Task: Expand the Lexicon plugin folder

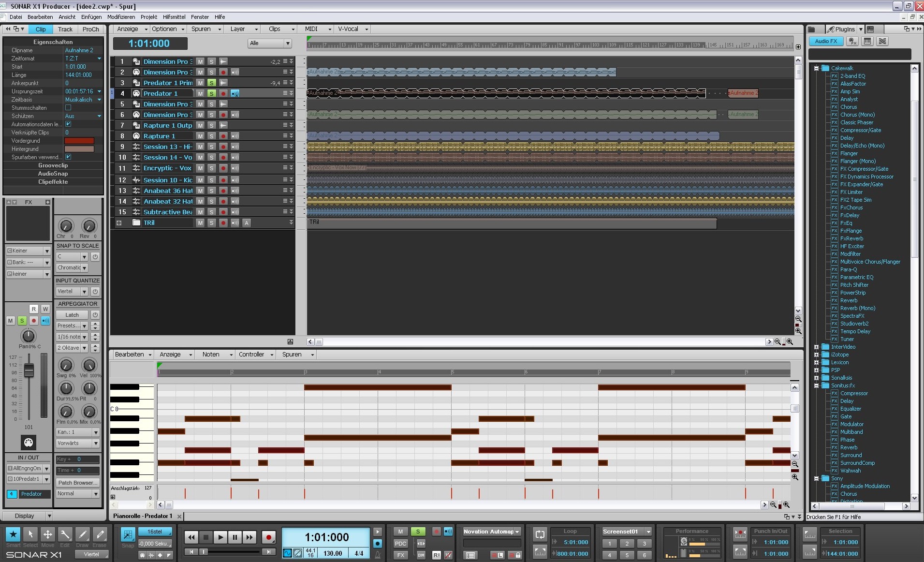Action: (817, 362)
